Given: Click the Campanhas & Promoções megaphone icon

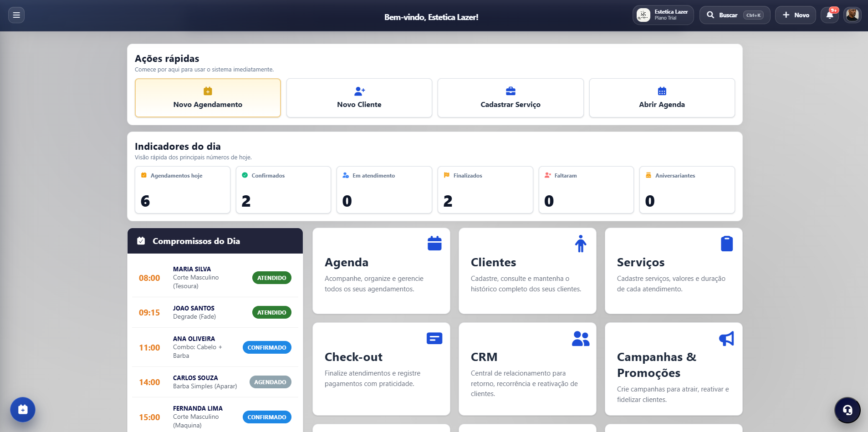Looking at the screenshot, I should pos(726,338).
